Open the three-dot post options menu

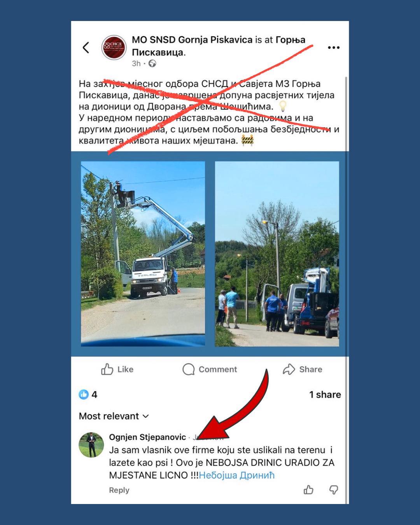pos(334,47)
